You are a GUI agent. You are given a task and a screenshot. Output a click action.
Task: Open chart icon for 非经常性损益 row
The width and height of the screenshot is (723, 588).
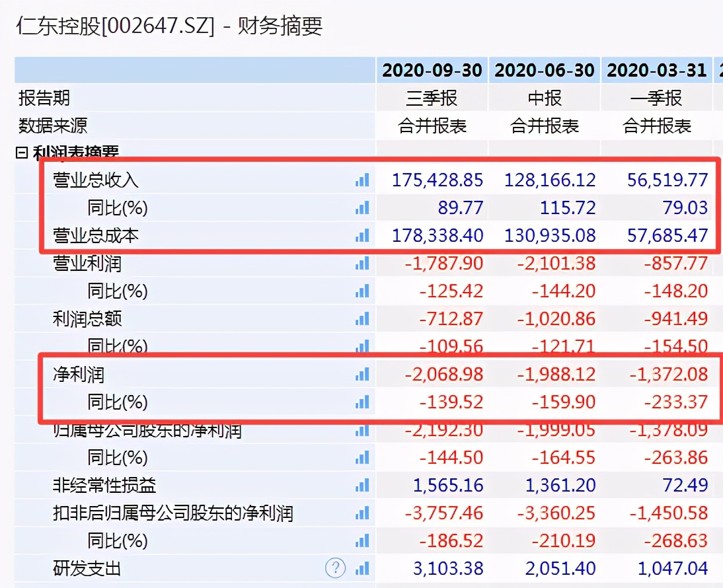click(x=362, y=485)
